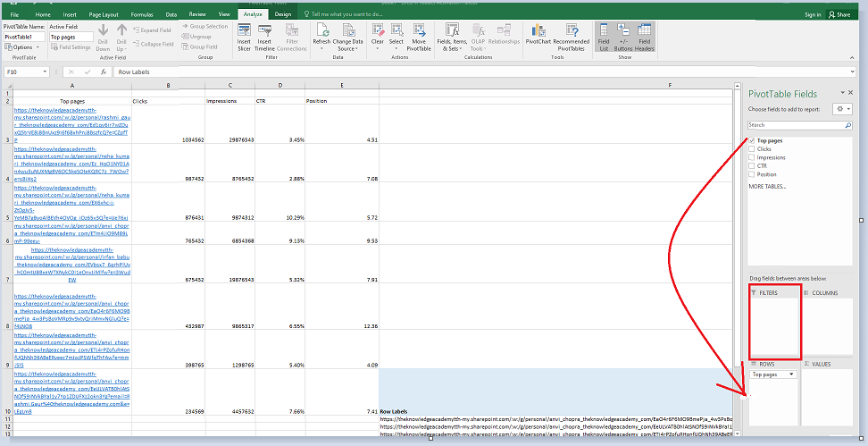This screenshot has width=868, height=446.
Task: Click the Sign in button
Action: click(x=812, y=15)
